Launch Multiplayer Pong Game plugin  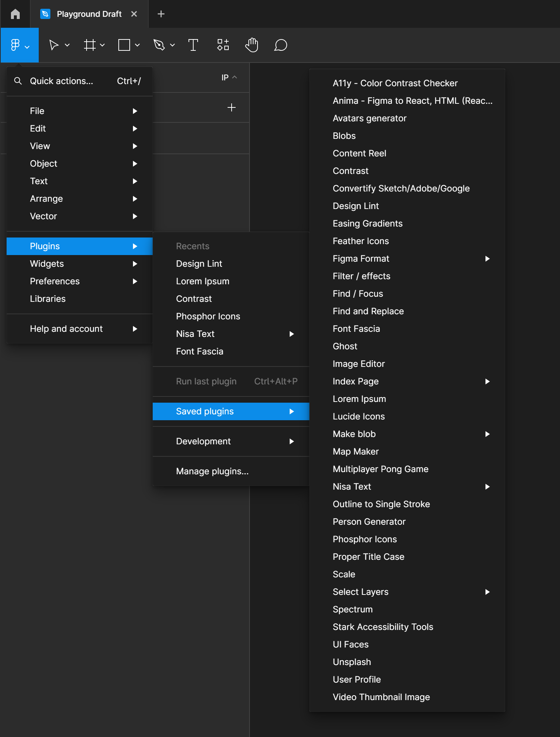407,469
